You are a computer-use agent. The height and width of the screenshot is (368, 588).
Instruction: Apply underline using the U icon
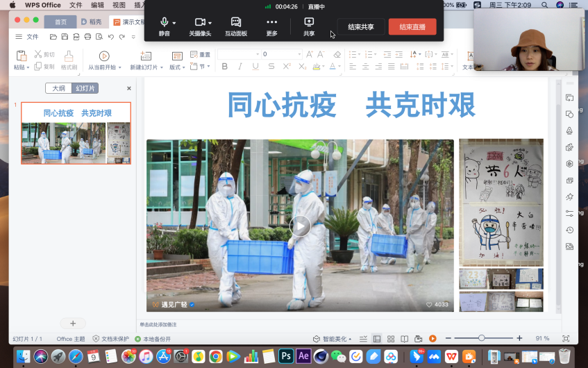(x=255, y=67)
